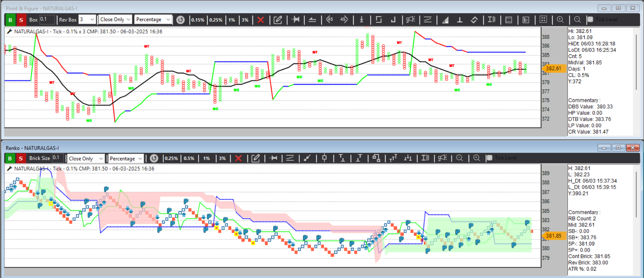Click horizontal pin line icon in Renko toolbar
This screenshot has height=278, width=644.
[x=273, y=158]
